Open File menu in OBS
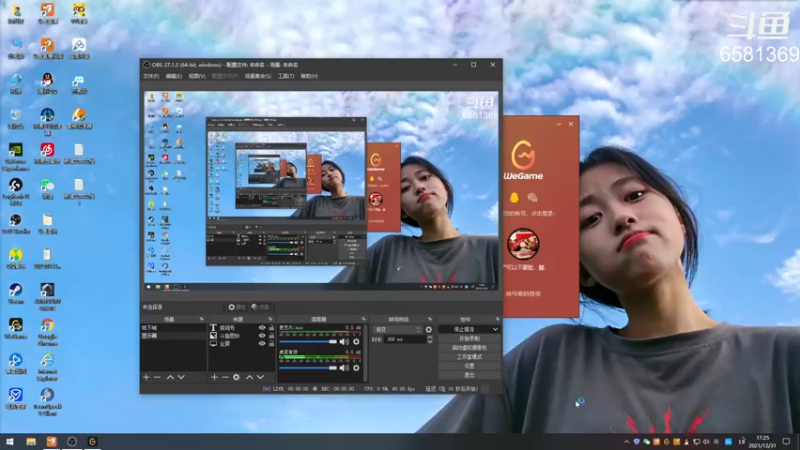Image resolution: width=800 pixels, height=450 pixels. point(151,76)
